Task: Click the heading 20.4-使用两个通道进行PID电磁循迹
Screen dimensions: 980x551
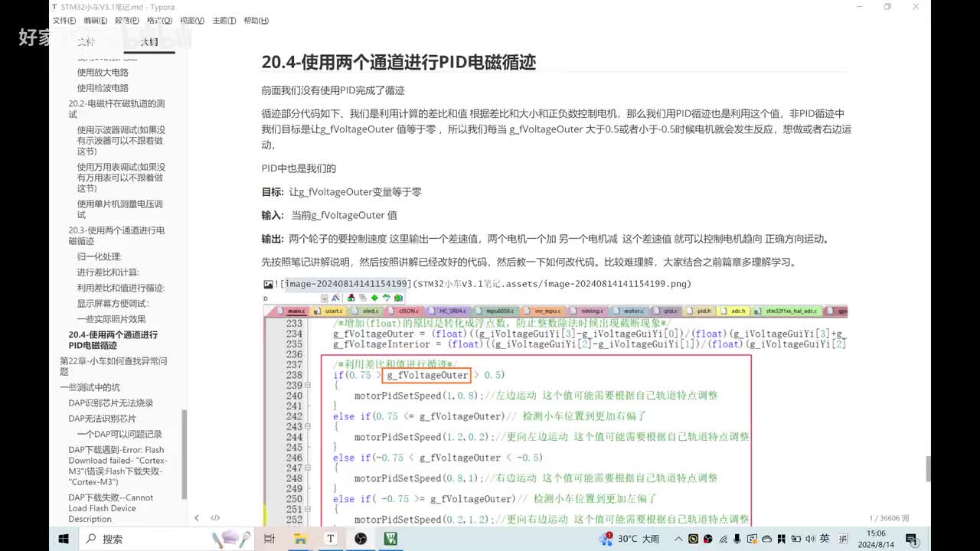Action: [x=398, y=62]
